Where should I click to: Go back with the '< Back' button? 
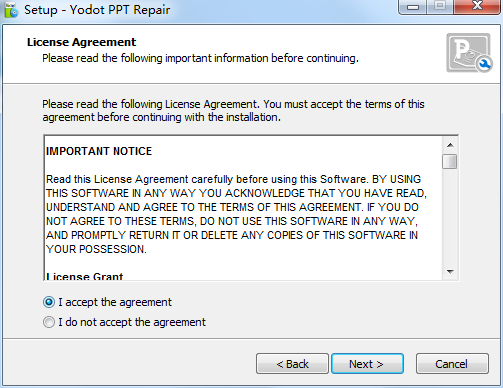pos(292,364)
